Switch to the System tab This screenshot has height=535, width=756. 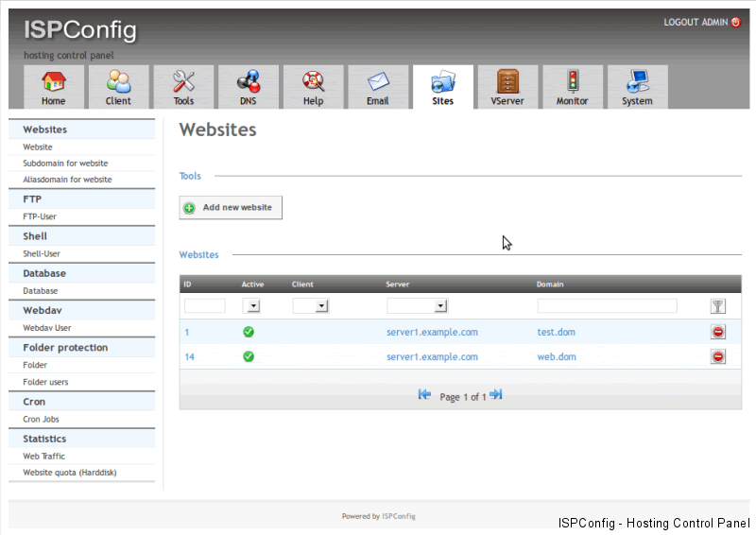click(637, 88)
